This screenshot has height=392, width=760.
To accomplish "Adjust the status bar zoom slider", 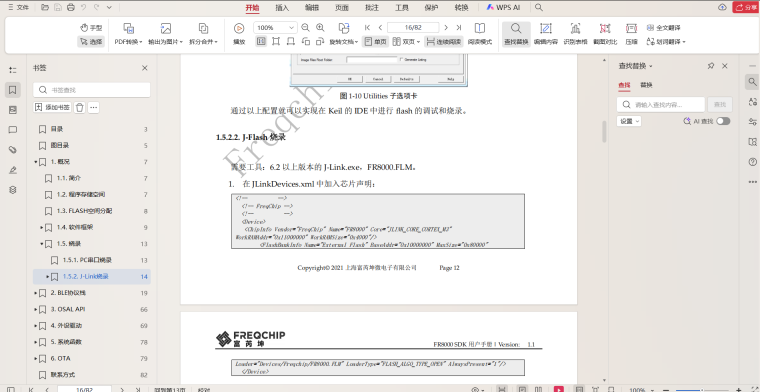I will [x=703, y=390].
